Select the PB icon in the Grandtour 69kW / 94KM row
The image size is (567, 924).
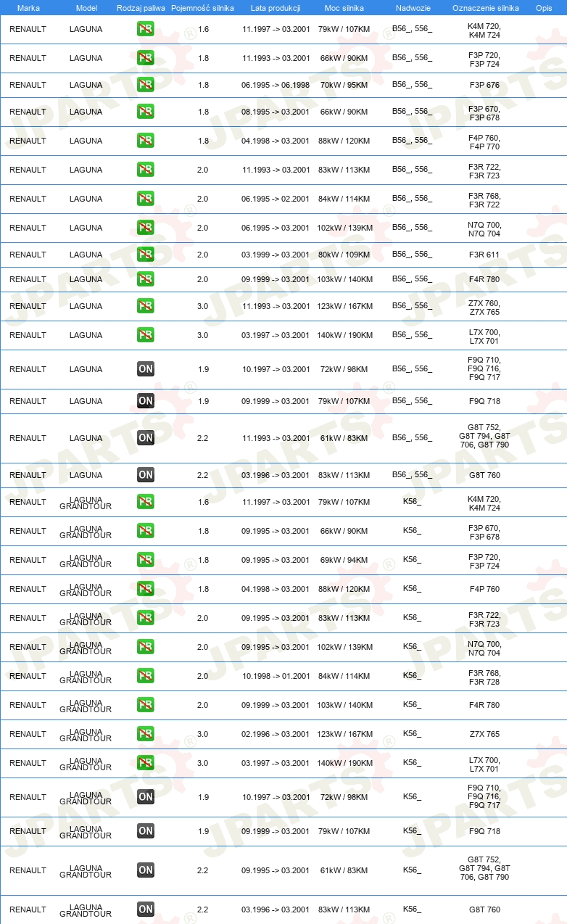pyautogui.click(x=145, y=560)
